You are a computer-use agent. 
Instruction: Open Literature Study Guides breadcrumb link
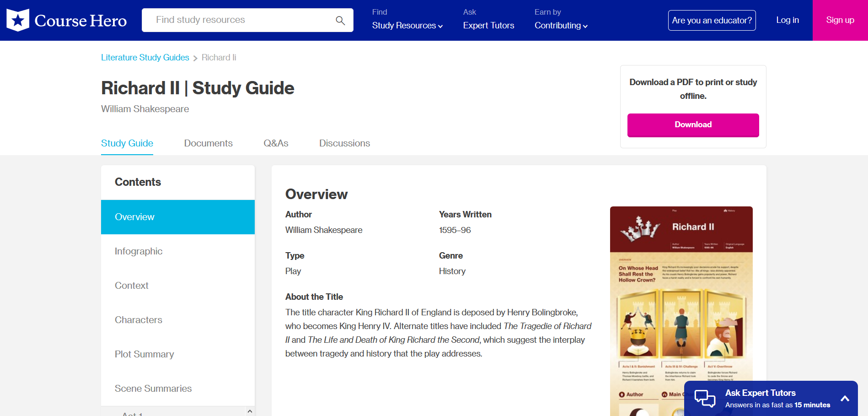tap(145, 58)
